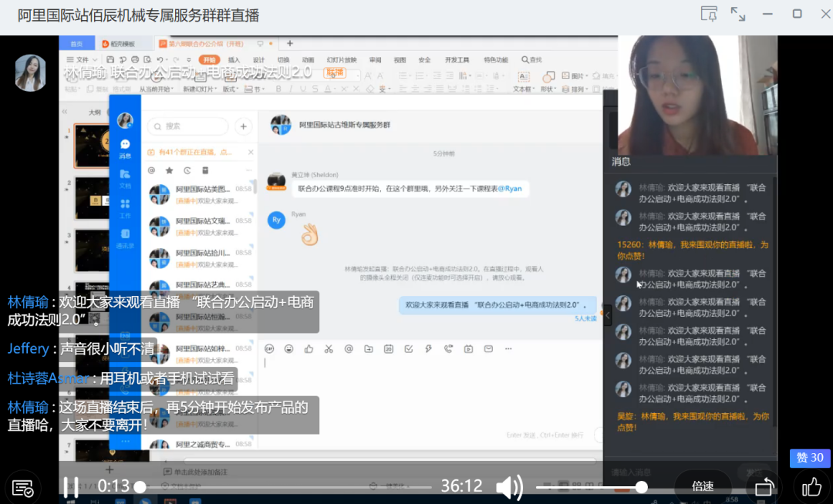833x504 pixels.
Task: Click the plus button beside search
Action: [243, 126]
